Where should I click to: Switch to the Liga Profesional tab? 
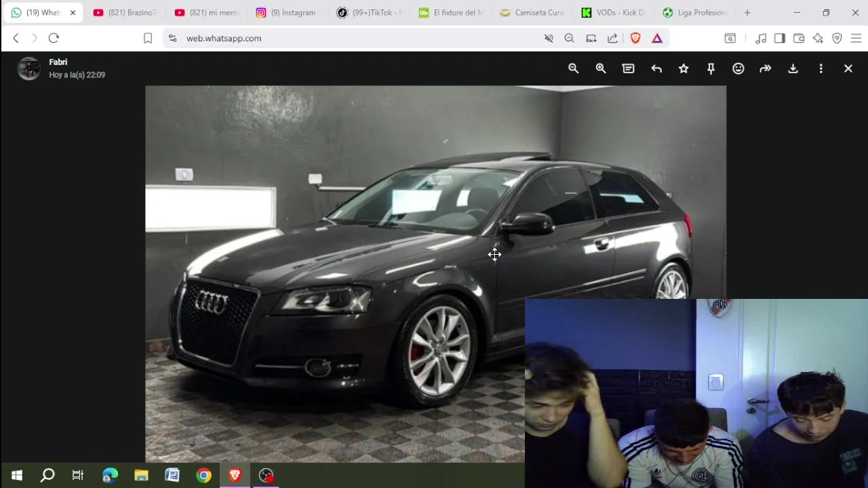pyautogui.click(x=694, y=12)
